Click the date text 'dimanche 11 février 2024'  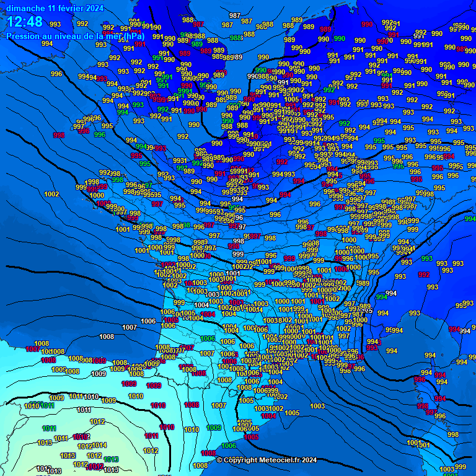click(x=55, y=8)
